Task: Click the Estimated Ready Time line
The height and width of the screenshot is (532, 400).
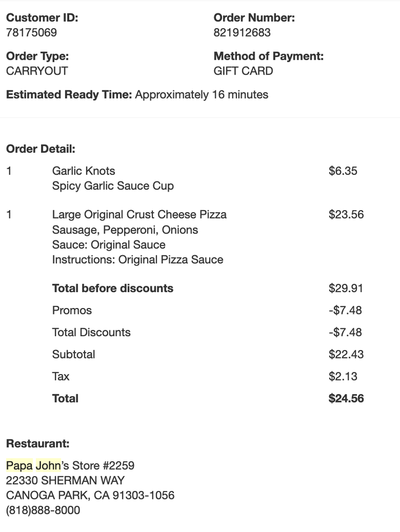Action: click(137, 95)
